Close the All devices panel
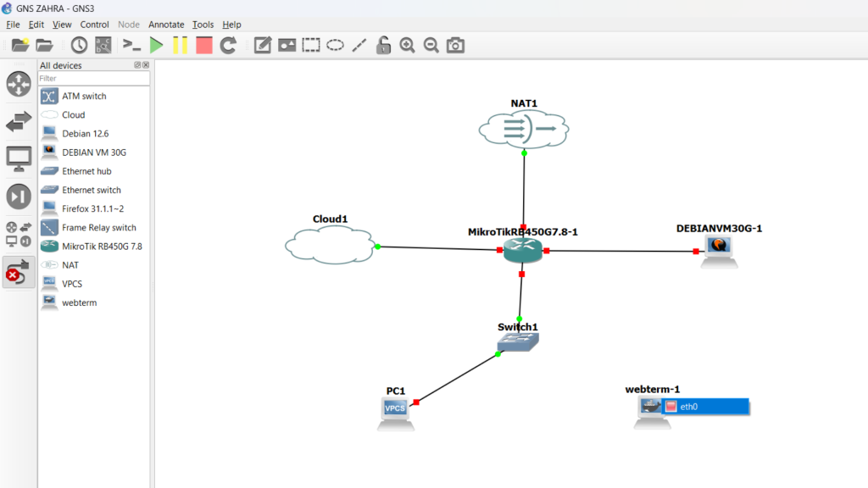This screenshot has width=868, height=488. [146, 65]
